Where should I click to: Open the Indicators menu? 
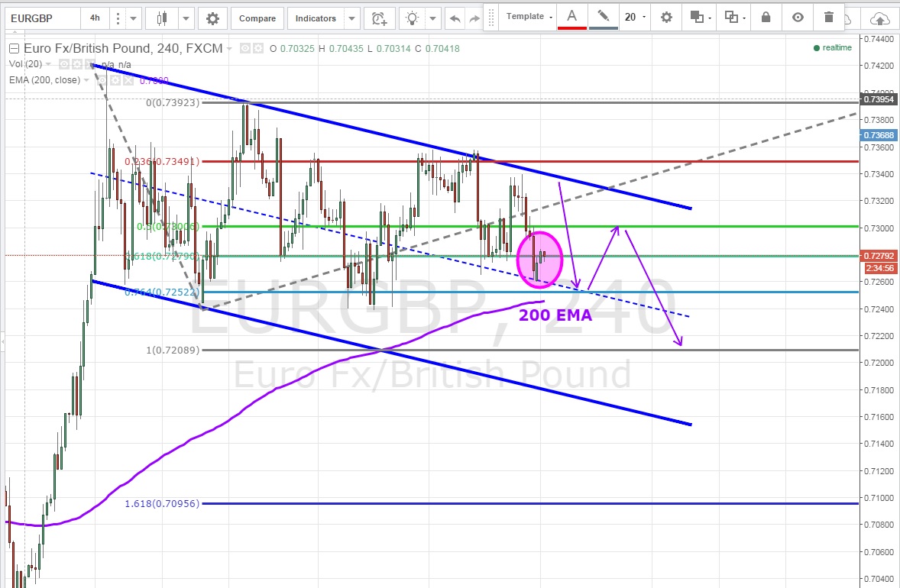coord(315,18)
